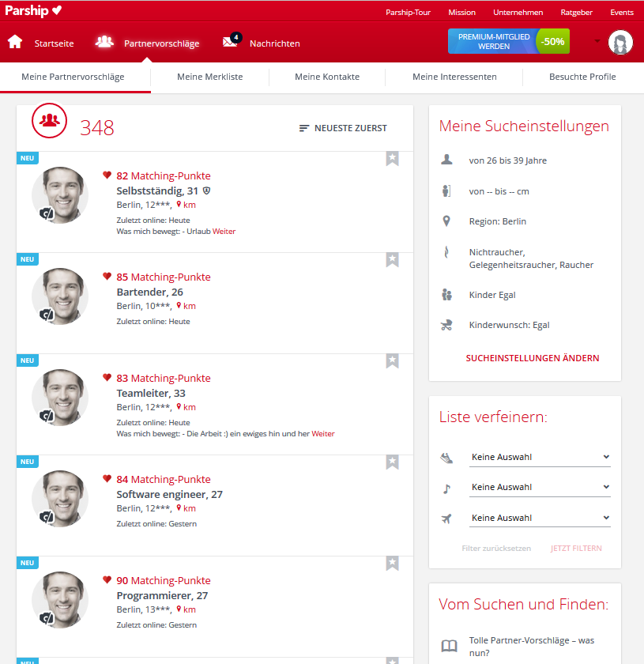Switch to the Meine Merkliste tab
Image resolution: width=644 pixels, height=664 pixels.
(210, 77)
